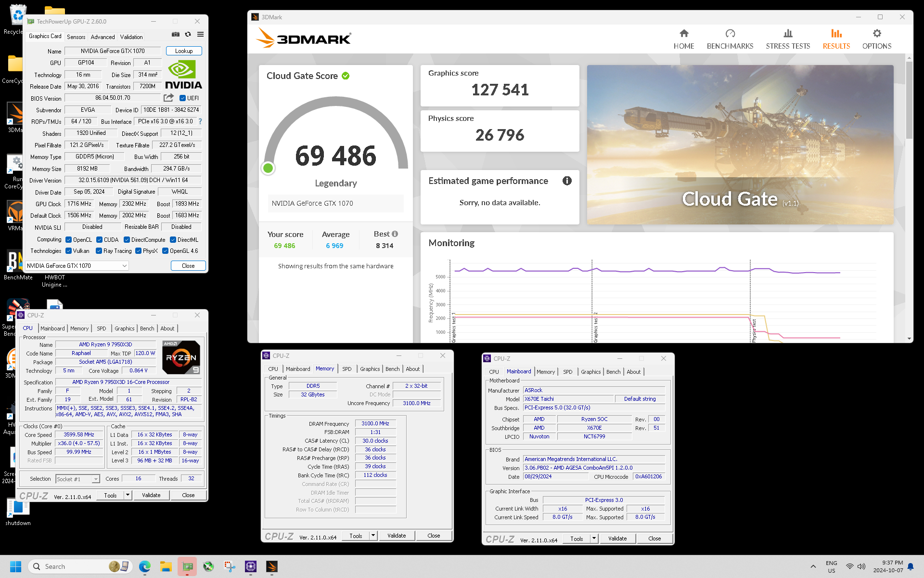Toggle the PhysX checkbox
This screenshot has width=924, height=578.
(x=139, y=251)
